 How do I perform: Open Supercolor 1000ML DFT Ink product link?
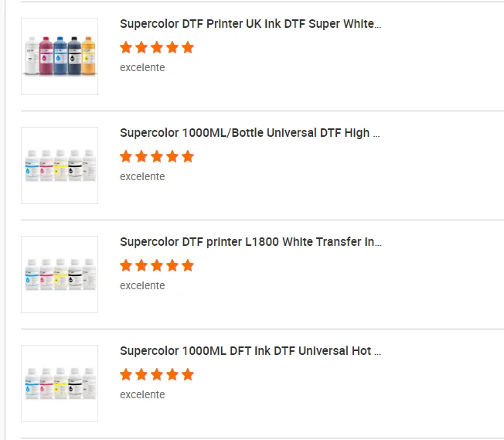[250, 351]
